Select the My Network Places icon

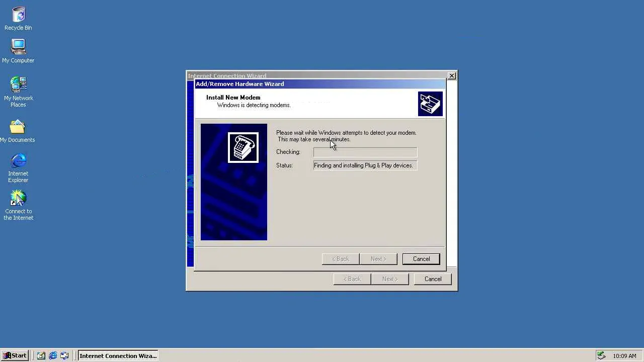pyautogui.click(x=18, y=92)
